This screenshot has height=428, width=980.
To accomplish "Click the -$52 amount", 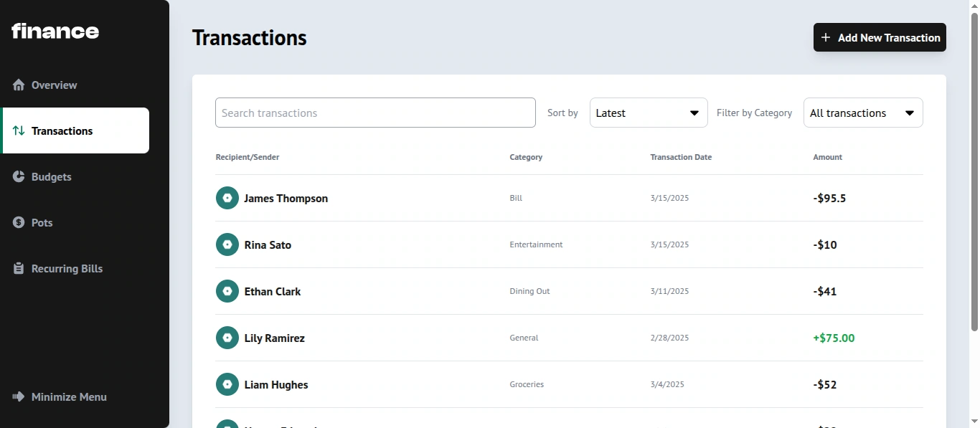I will pyautogui.click(x=825, y=385).
